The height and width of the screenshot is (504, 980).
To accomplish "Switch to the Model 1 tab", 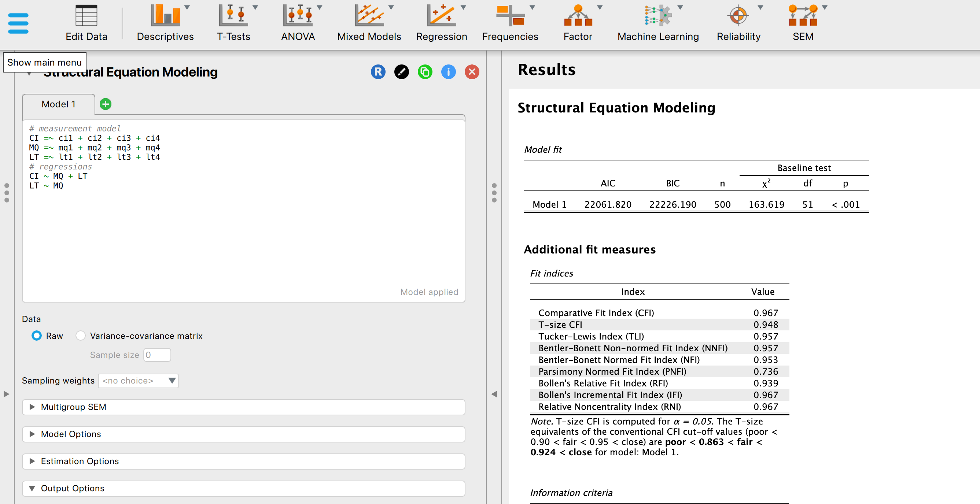I will [x=58, y=104].
